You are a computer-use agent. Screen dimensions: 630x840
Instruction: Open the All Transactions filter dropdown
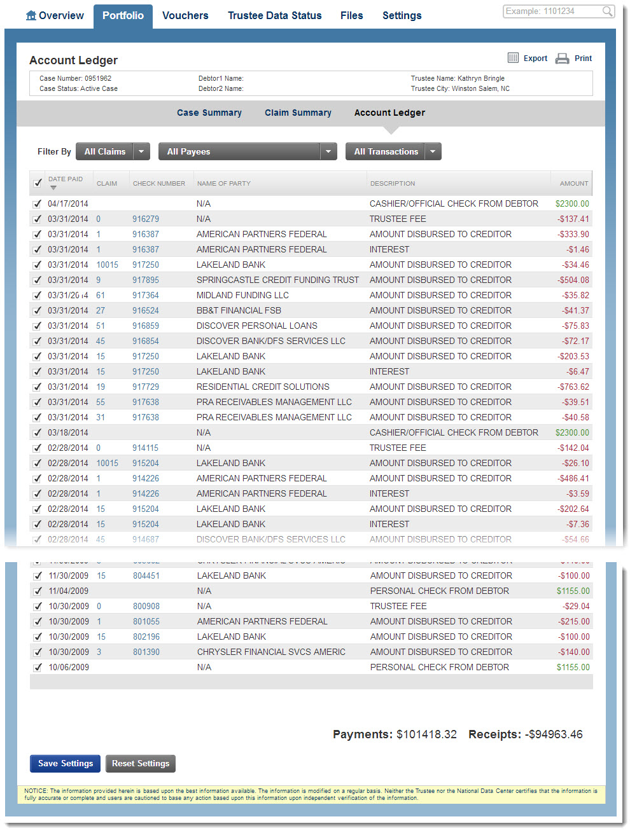pos(433,151)
